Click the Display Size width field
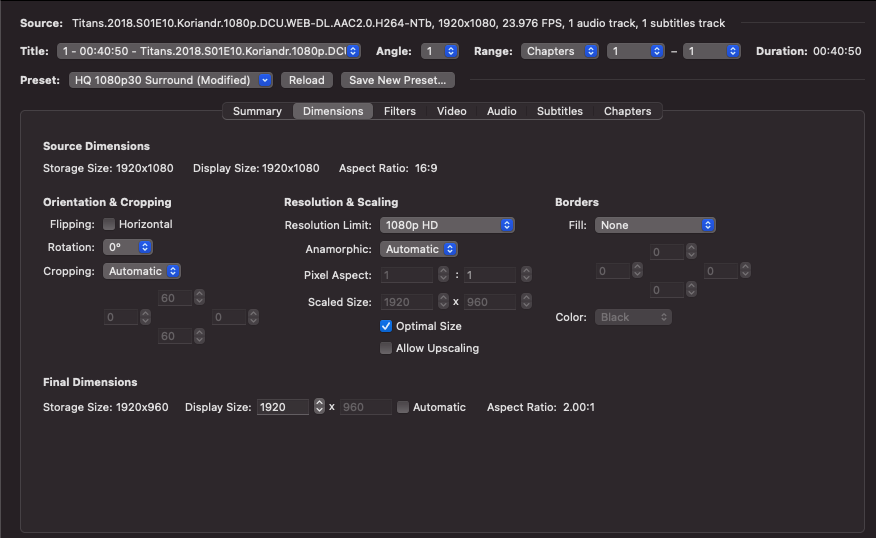This screenshot has height=538, width=876. point(283,407)
